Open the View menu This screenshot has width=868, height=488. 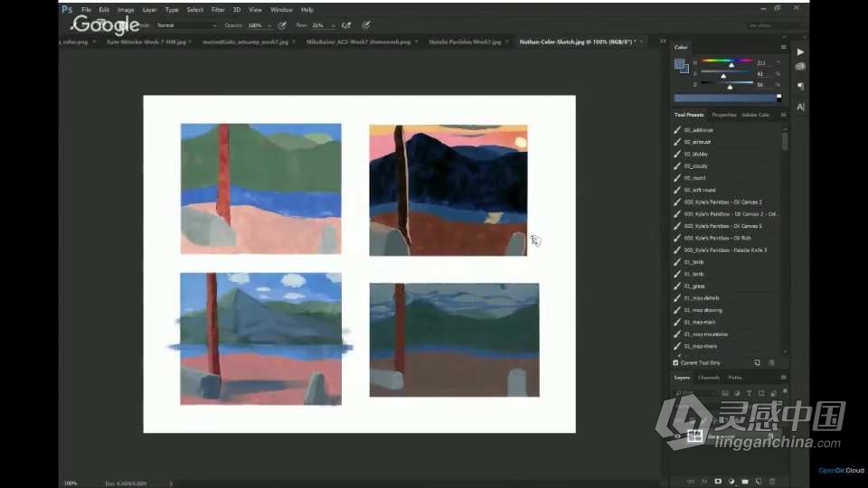click(255, 10)
